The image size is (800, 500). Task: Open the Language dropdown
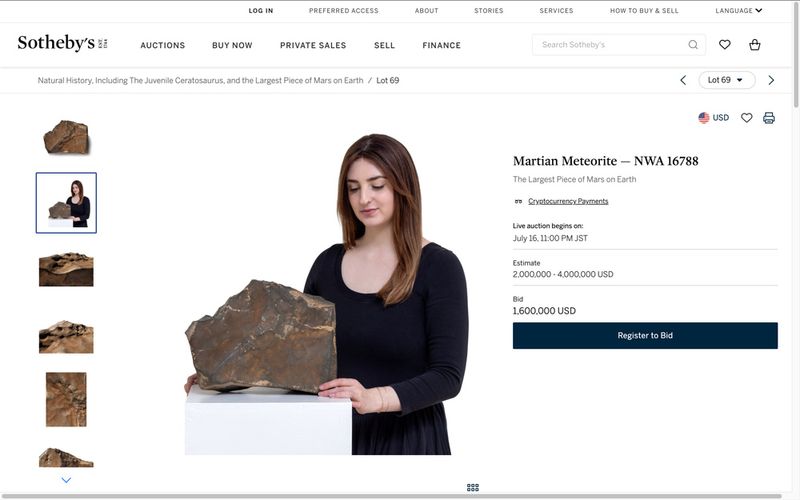pyautogui.click(x=738, y=11)
